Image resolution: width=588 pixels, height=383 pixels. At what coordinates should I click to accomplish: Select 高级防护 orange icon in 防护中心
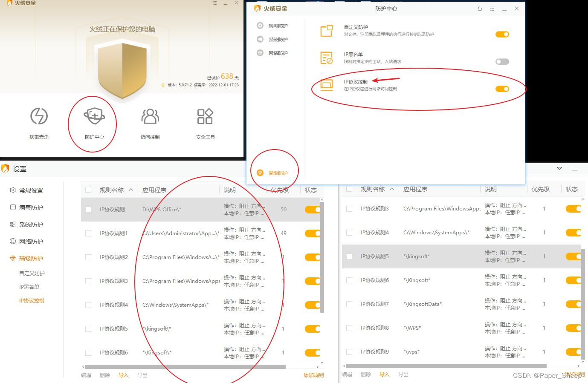260,173
